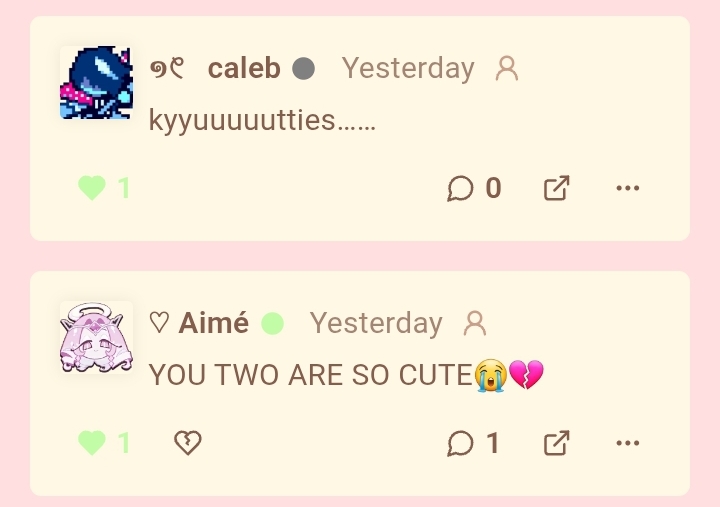Screen dimensions: 720x507
Task: Expand more options on caleb's comment
Action: [x=628, y=188]
